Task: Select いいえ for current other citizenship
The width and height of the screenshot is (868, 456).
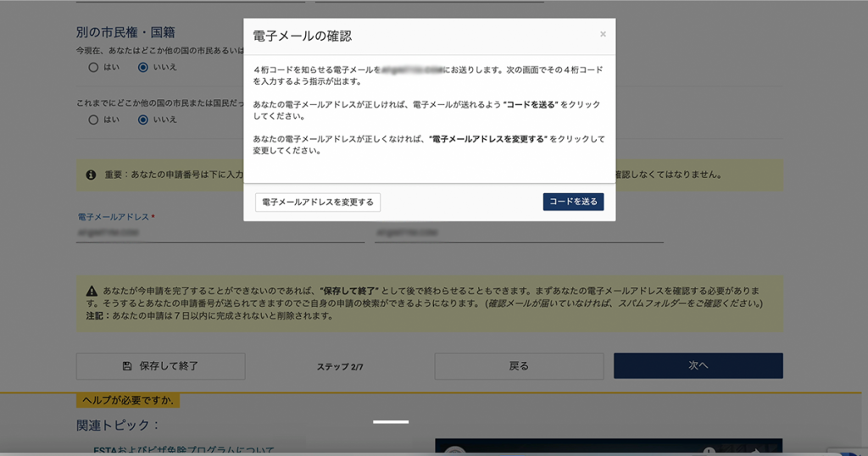Action: point(143,68)
